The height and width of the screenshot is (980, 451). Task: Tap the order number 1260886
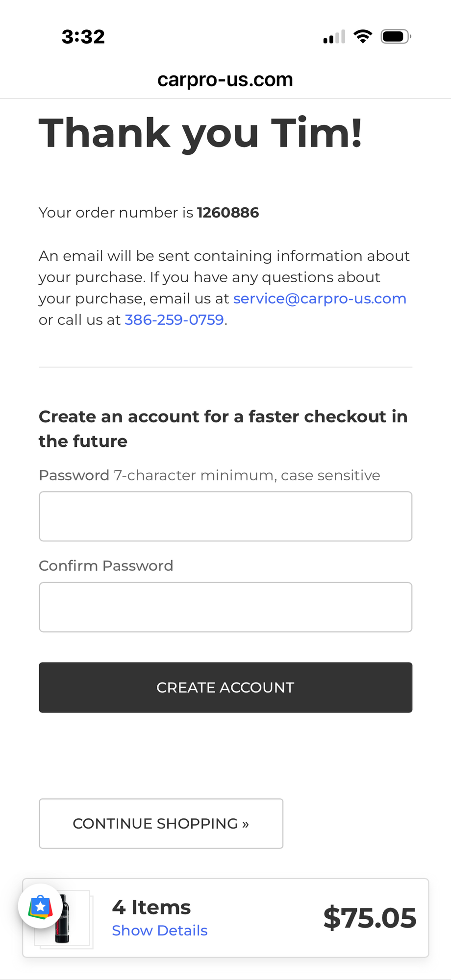[x=228, y=213]
